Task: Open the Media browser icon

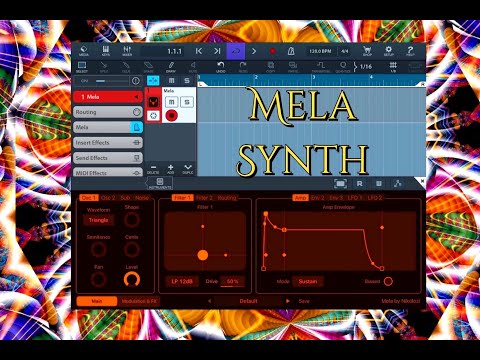Action: 84,51
